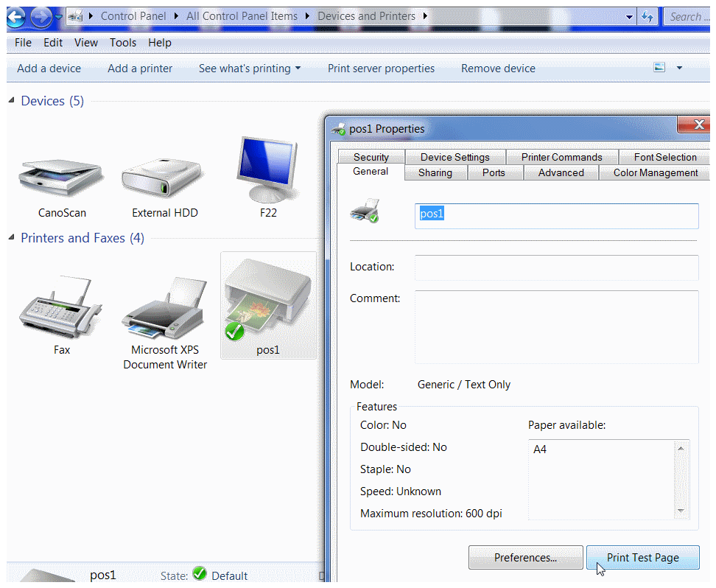Select the CanoScan scanner device icon
716x588 pixels.
pos(62,178)
